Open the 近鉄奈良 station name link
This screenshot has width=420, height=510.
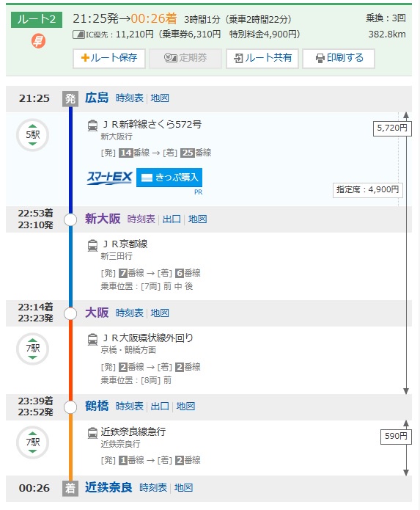click(x=108, y=487)
